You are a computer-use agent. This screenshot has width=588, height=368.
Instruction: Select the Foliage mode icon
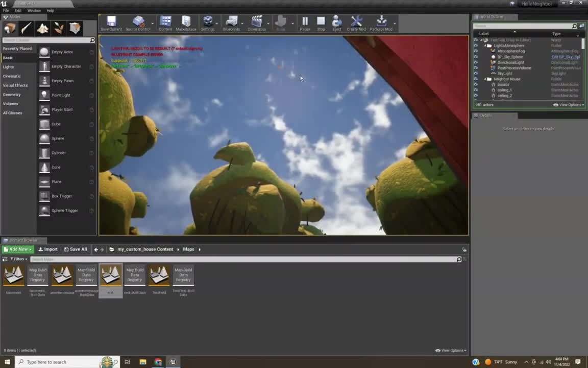point(59,28)
